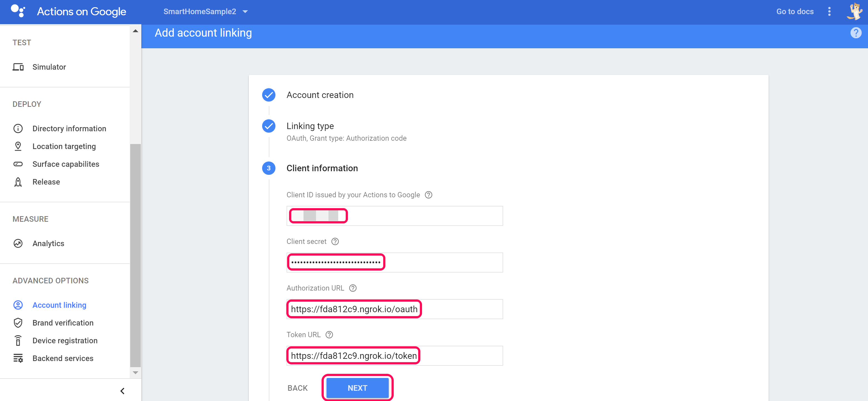Select Account linking in sidebar

coord(59,305)
